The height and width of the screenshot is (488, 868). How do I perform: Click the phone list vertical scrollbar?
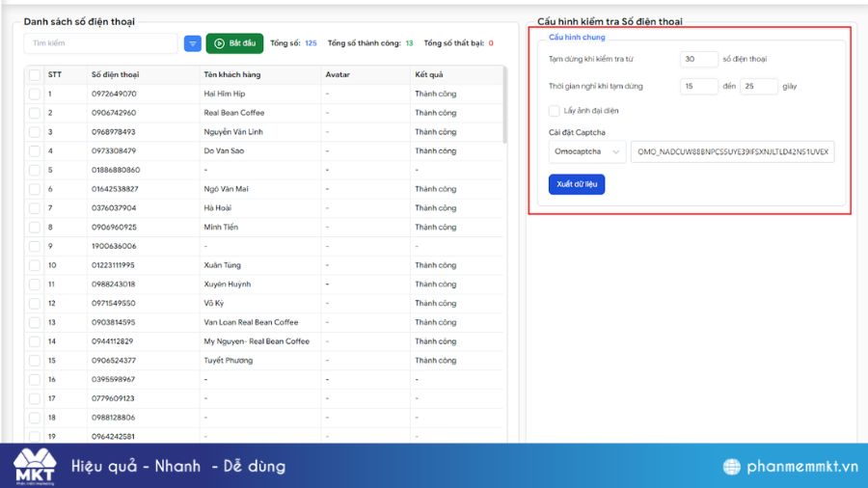[x=502, y=106]
